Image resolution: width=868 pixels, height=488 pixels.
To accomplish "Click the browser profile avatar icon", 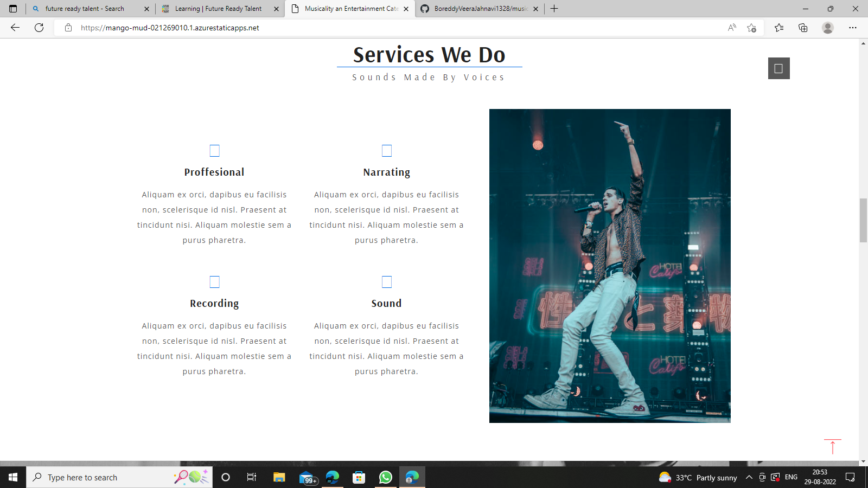I will [x=828, y=28].
